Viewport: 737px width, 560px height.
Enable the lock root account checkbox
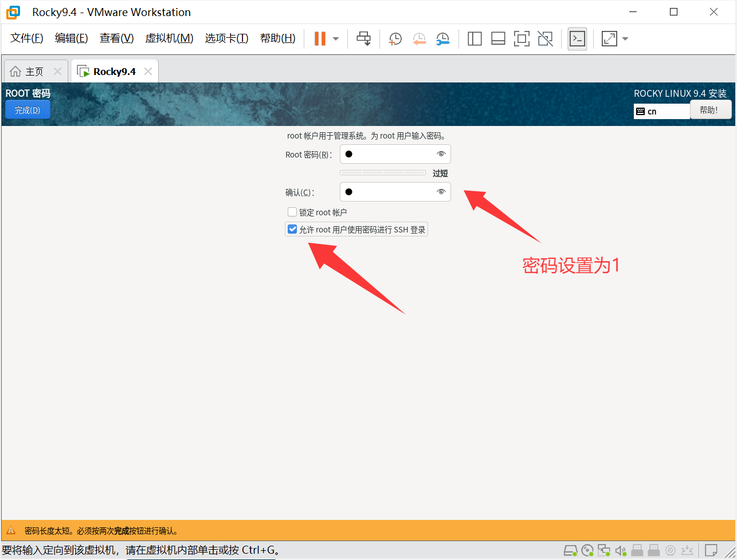point(292,212)
